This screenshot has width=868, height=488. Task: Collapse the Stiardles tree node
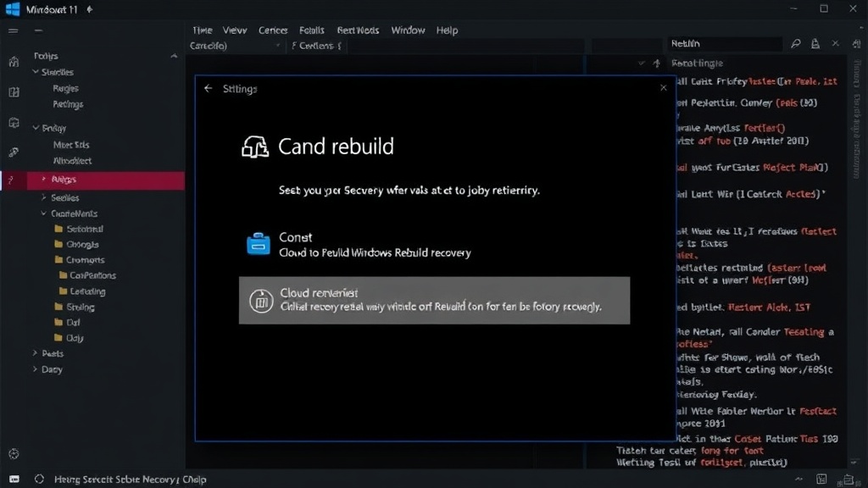(36, 72)
